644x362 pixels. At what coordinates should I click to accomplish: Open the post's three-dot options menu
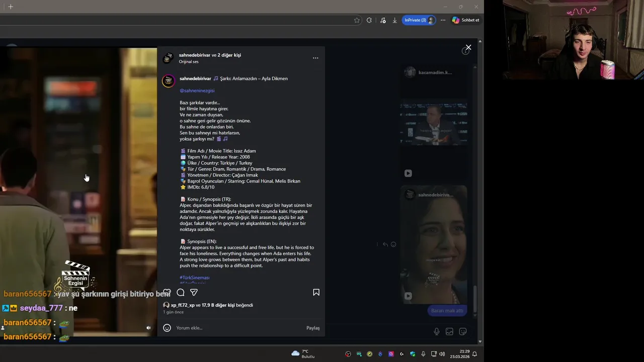(x=315, y=58)
